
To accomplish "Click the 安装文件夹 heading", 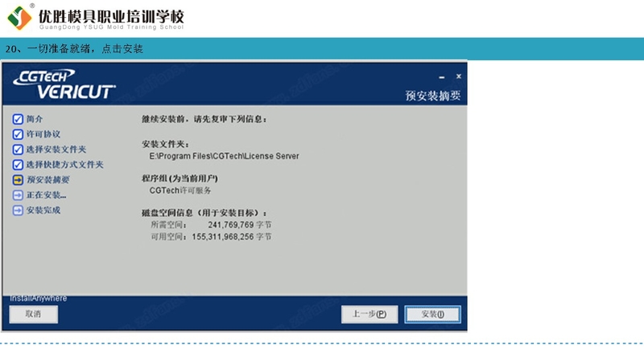I will click(x=165, y=144).
